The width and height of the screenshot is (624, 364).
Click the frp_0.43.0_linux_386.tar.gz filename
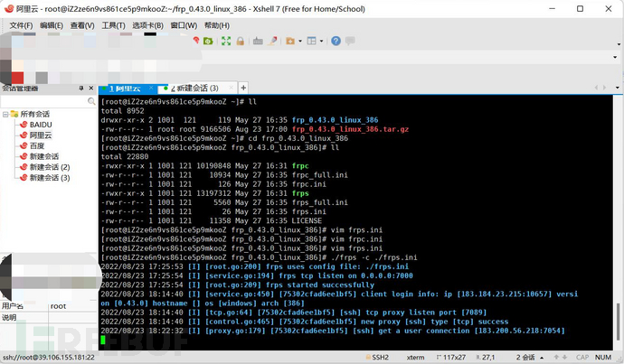click(350, 129)
